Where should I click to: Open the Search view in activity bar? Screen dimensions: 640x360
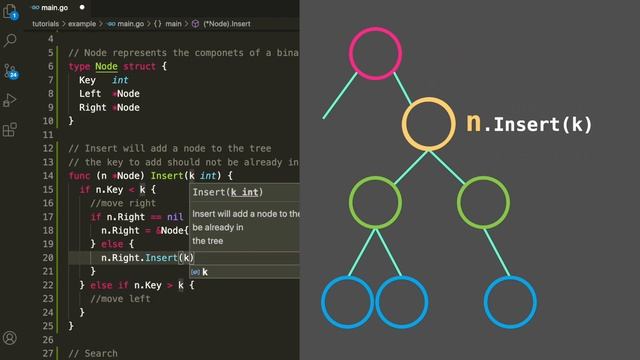coord(10,40)
